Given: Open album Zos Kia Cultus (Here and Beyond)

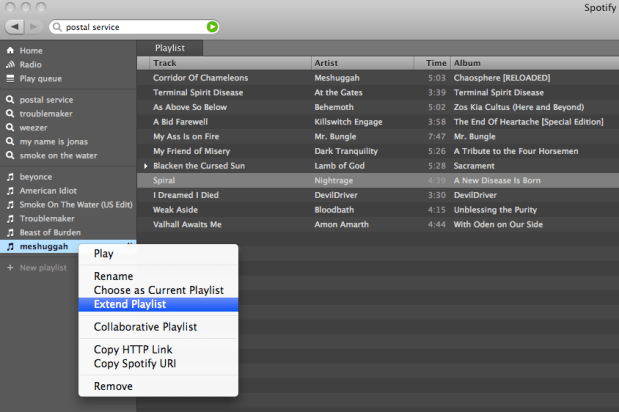Looking at the screenshot, I should pos(519,107).
